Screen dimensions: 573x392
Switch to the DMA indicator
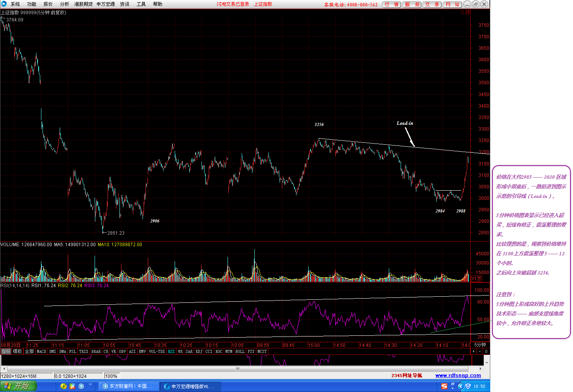click(x=63, y=351)
